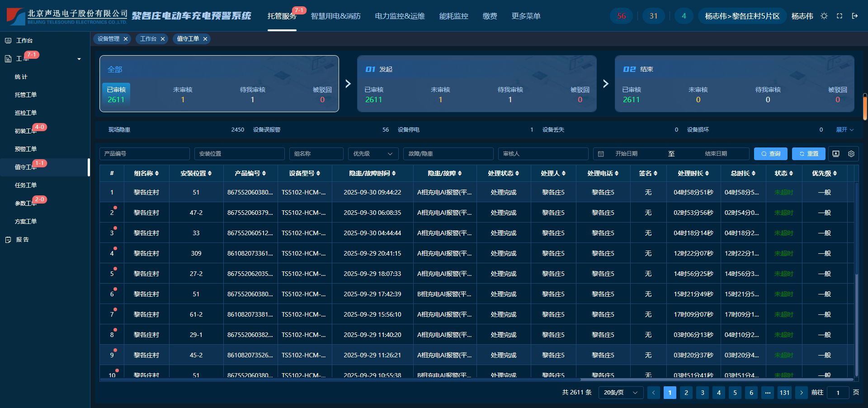Sort by the 处理状态 column
Screen dimensions: 868x408
[x=503, y=173]
